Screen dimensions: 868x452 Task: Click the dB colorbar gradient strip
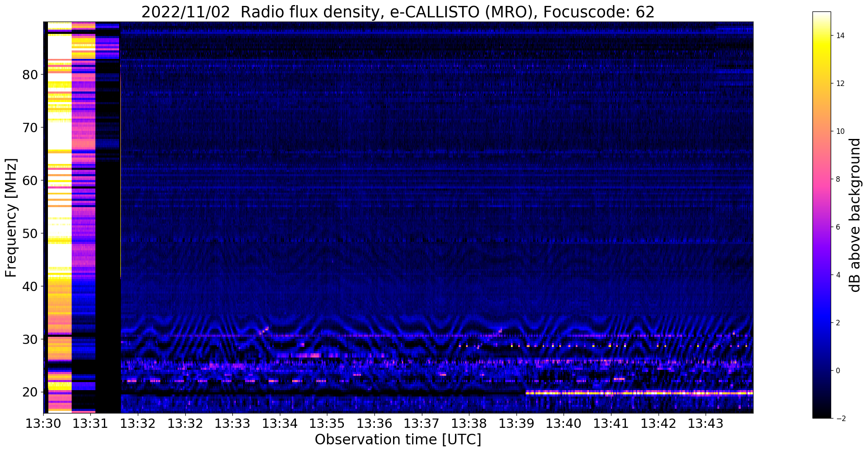822,215
